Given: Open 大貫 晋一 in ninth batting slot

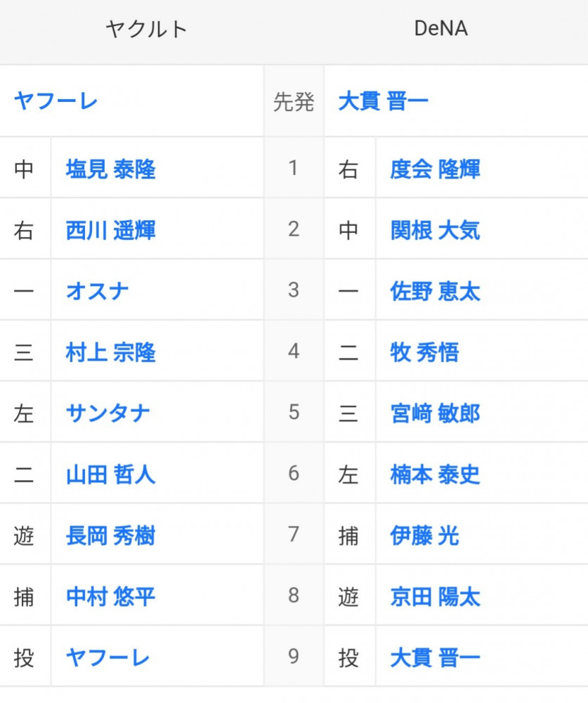Looking at the screenshot, I should (435, 658).
